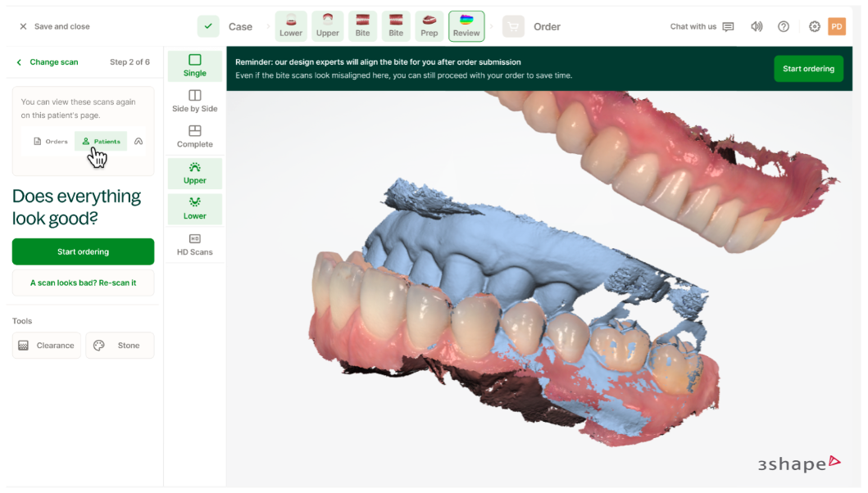Toggle Upper jaw visibility

click(195, 173)
